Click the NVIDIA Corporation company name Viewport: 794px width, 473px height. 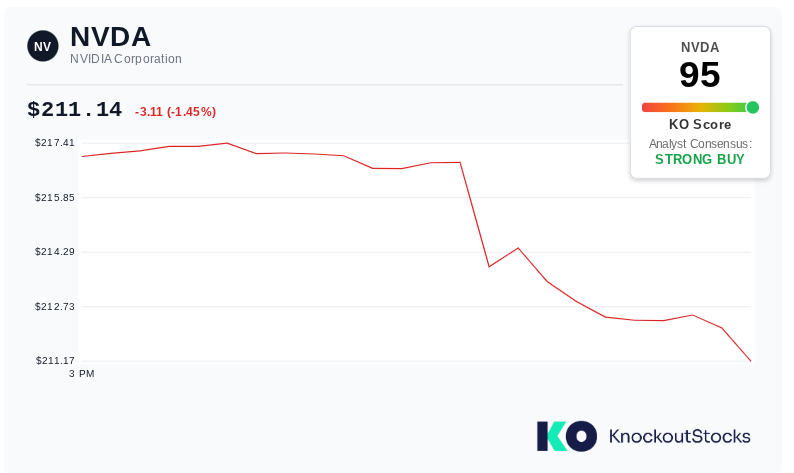coord(126,59)
